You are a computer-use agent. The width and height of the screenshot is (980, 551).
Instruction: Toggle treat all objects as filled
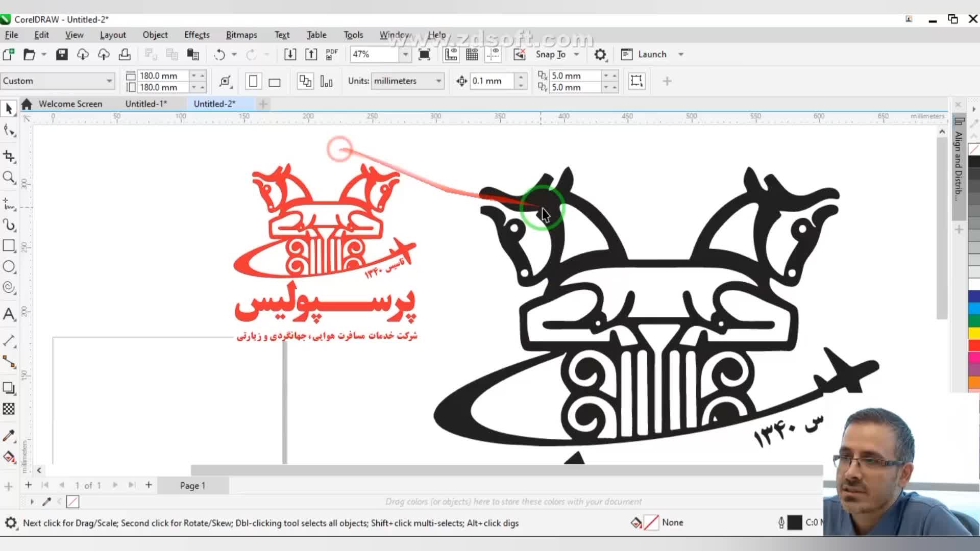click(x=636, y=81)
